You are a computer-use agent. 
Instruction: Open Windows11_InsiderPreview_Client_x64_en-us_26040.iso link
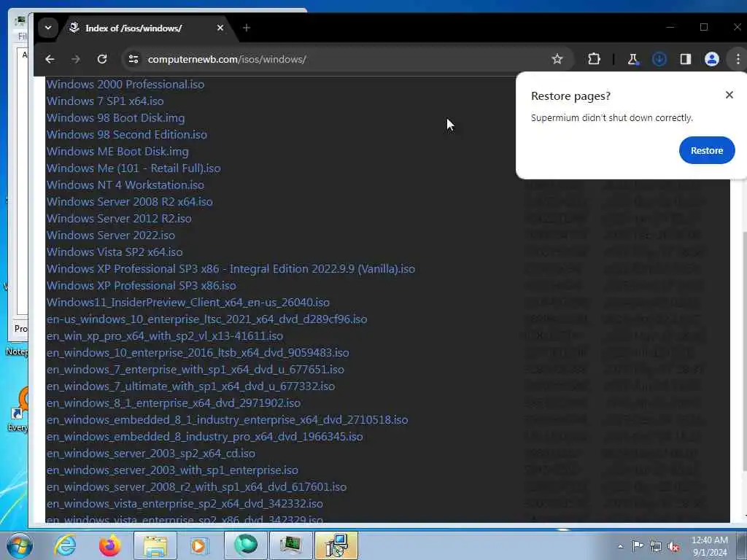pos(188,303)
